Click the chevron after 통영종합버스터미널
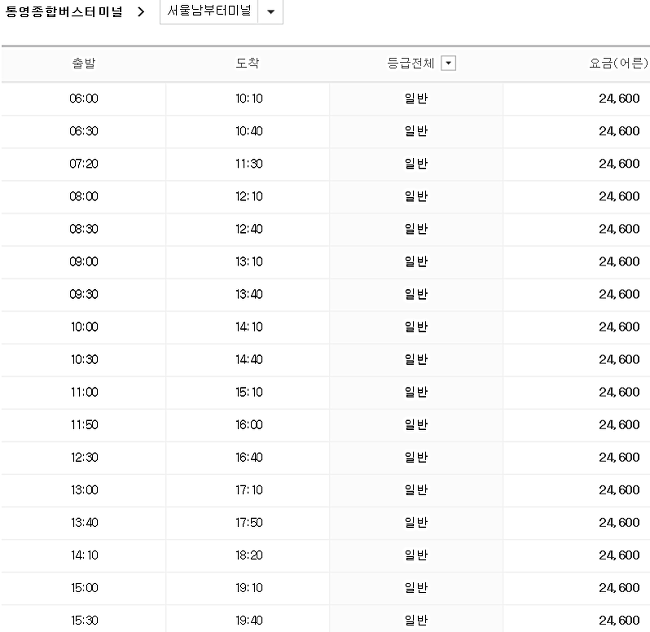 [x=141, y=12]
